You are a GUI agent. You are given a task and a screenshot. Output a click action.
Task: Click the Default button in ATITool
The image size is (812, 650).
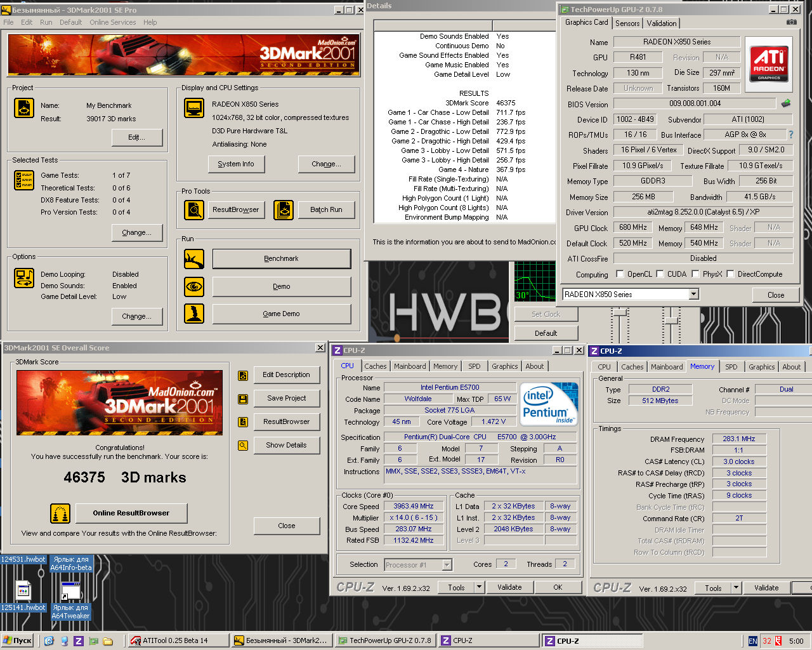pos(546,333)
